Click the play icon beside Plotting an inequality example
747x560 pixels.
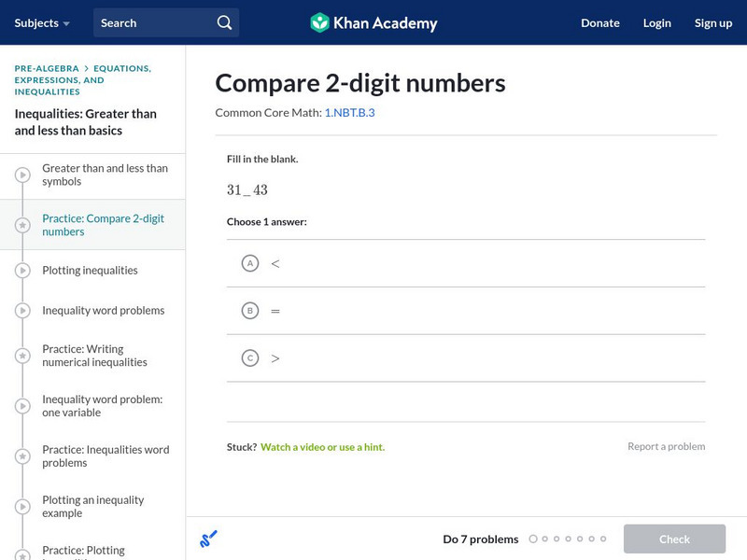(x=22, y=507)
